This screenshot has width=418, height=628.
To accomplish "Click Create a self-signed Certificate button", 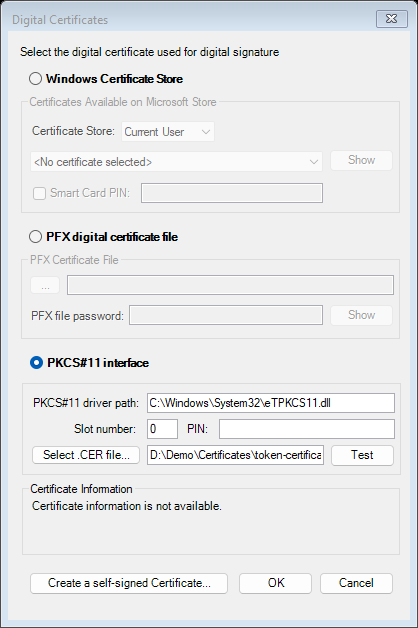I will click(x=129, y=583).
